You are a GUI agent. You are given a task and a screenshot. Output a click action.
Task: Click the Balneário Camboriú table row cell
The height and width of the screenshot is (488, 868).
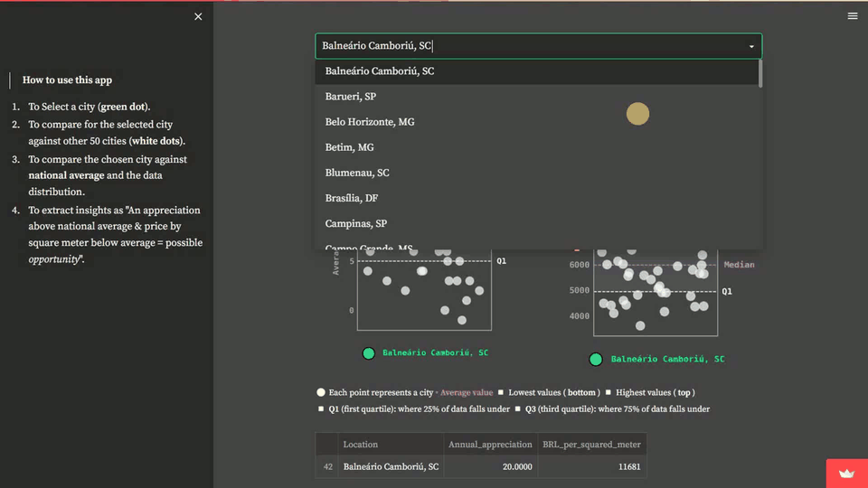391,467
